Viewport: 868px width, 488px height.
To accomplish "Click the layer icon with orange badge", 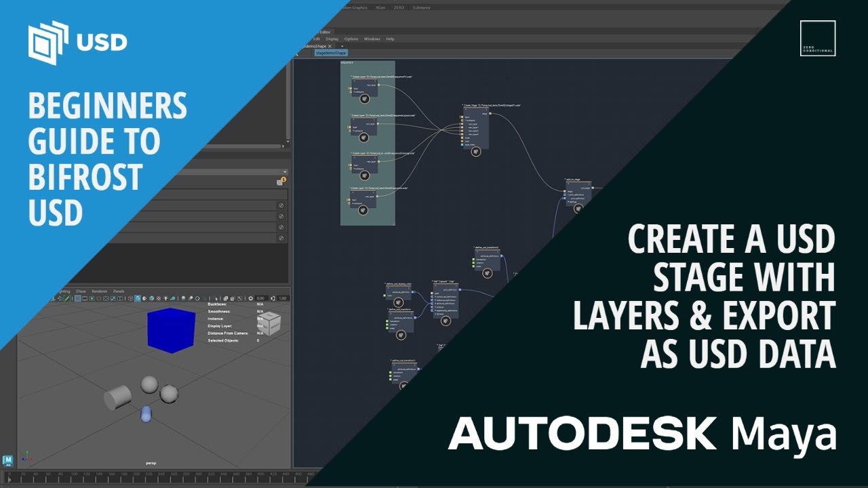I will [x=280, y=182].
